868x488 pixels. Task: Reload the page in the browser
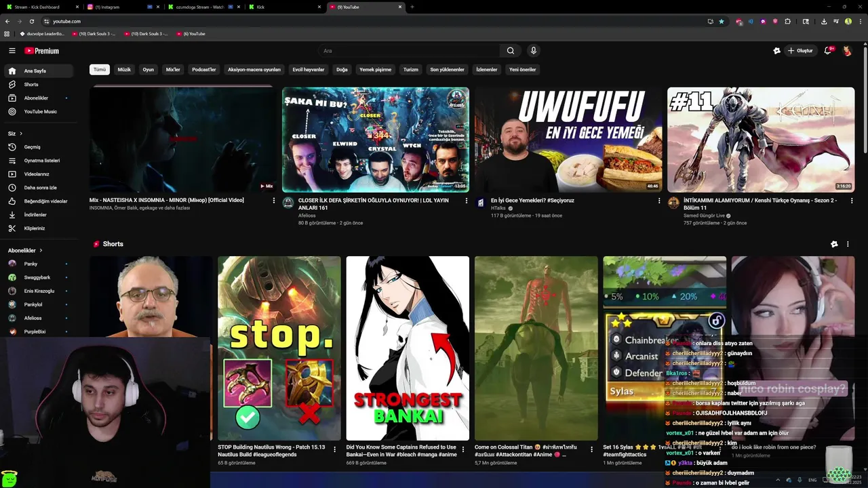31,21
